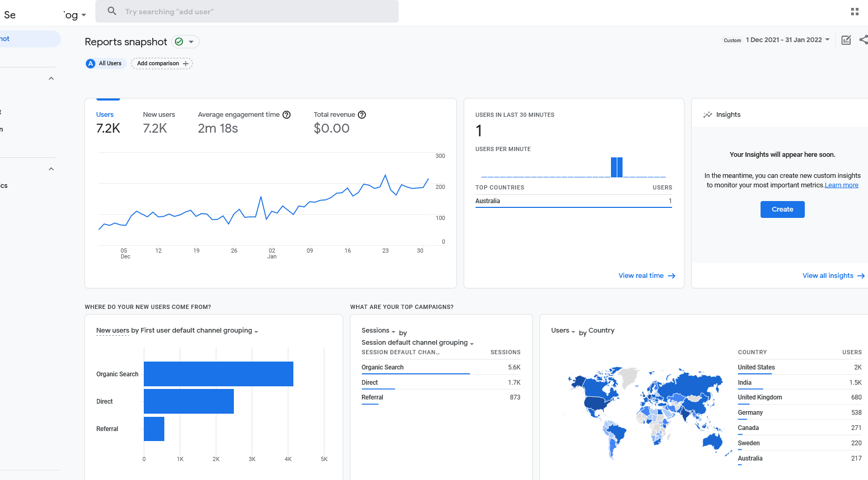The height and width of the screenshot is (480, 868).
Task: Click the Create insights button
Action: click(782, 209)
